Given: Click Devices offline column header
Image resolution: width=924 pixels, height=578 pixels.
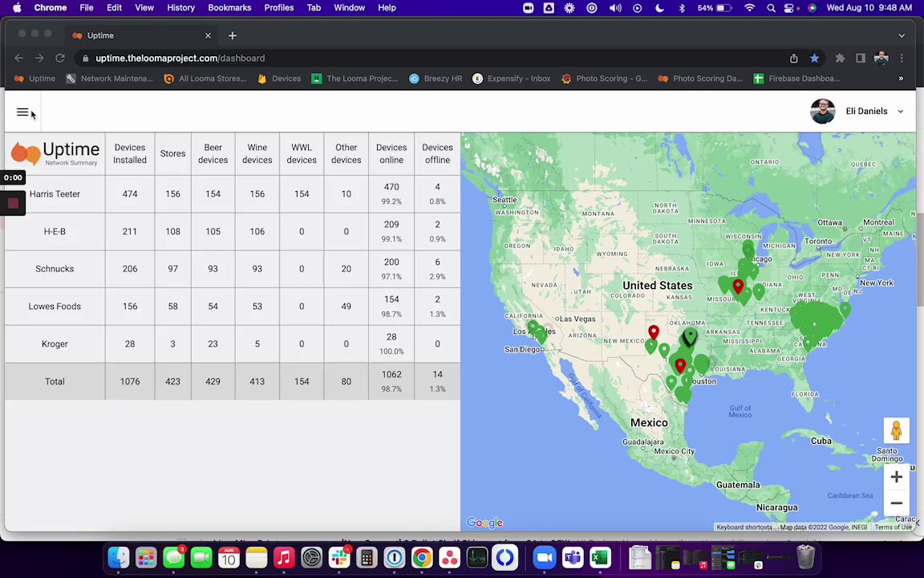Looking at the screenshot, I should tap(437, 153).
